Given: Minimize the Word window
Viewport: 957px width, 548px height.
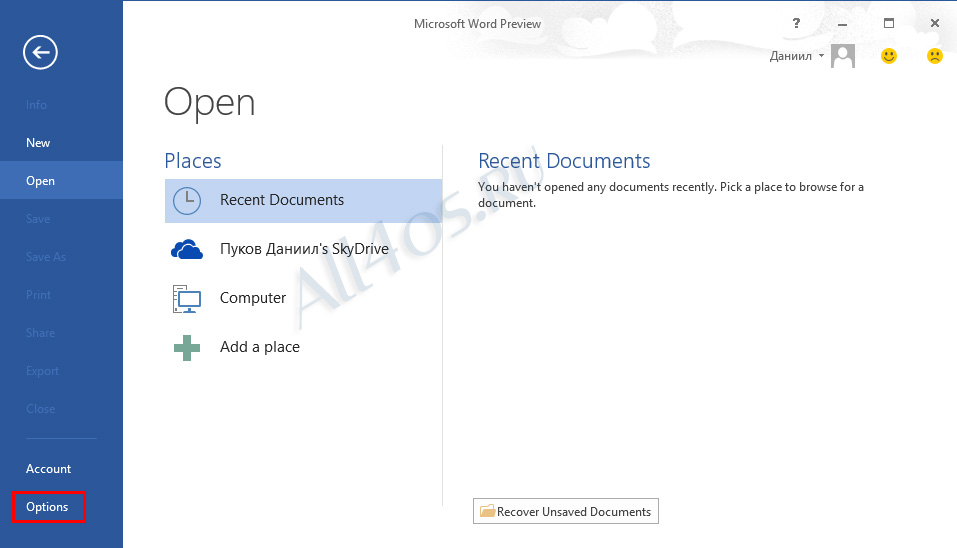Looking at the screenshot, I should pyautogui.click(x=842, y=24).
